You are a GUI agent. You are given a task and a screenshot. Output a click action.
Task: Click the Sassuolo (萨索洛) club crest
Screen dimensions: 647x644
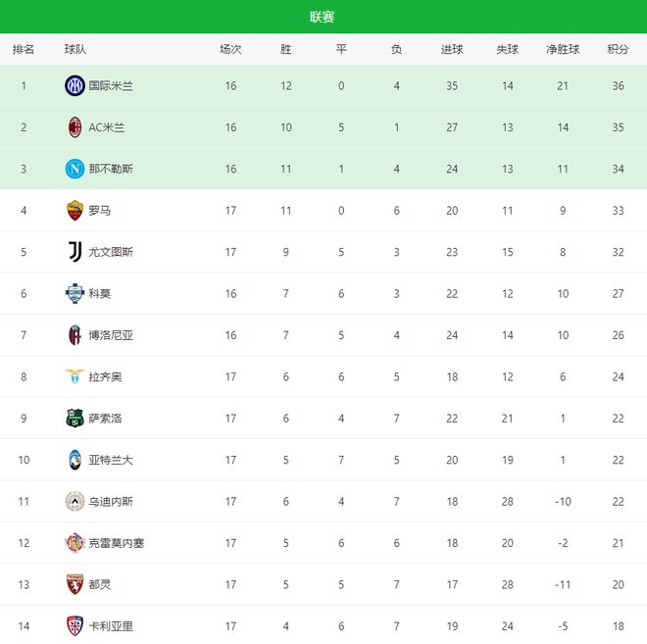tap(75, 419)
